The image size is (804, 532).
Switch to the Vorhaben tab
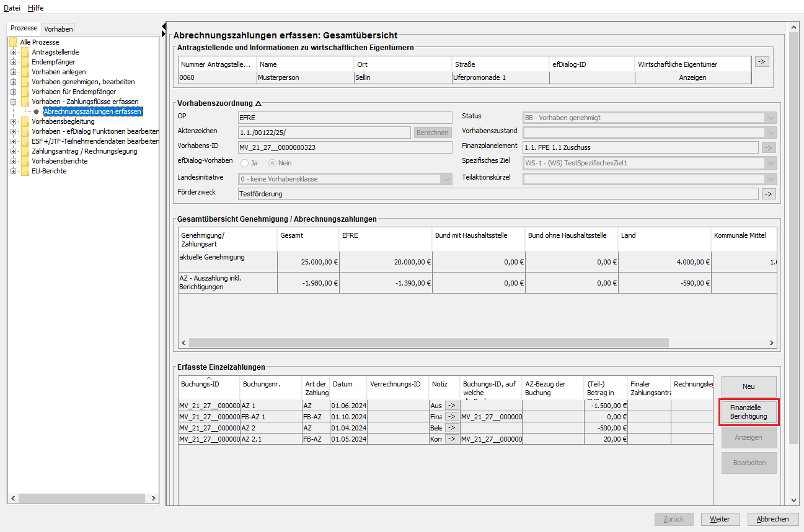[58, 29]
